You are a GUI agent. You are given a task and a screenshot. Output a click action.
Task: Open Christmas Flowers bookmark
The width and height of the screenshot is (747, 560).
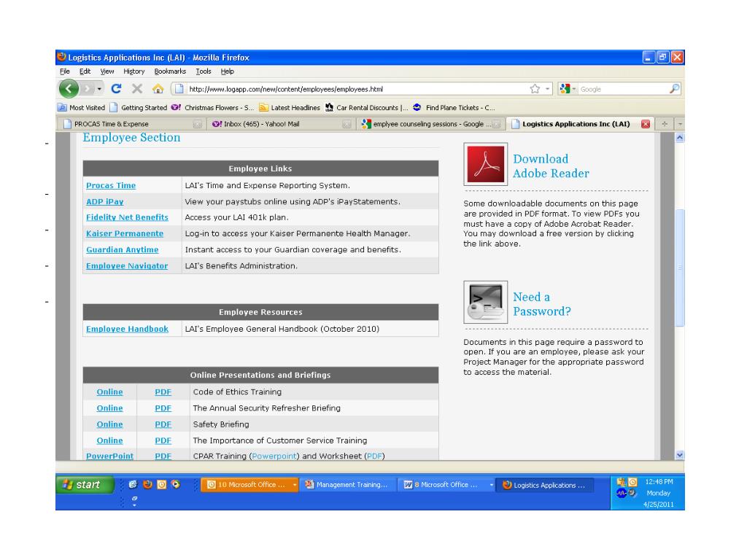[212, 108]
